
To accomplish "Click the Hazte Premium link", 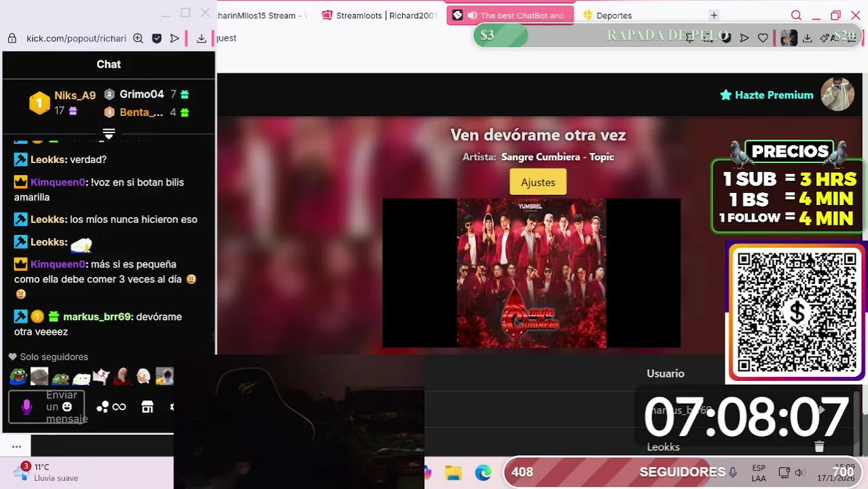I will [x=766, y=95].
